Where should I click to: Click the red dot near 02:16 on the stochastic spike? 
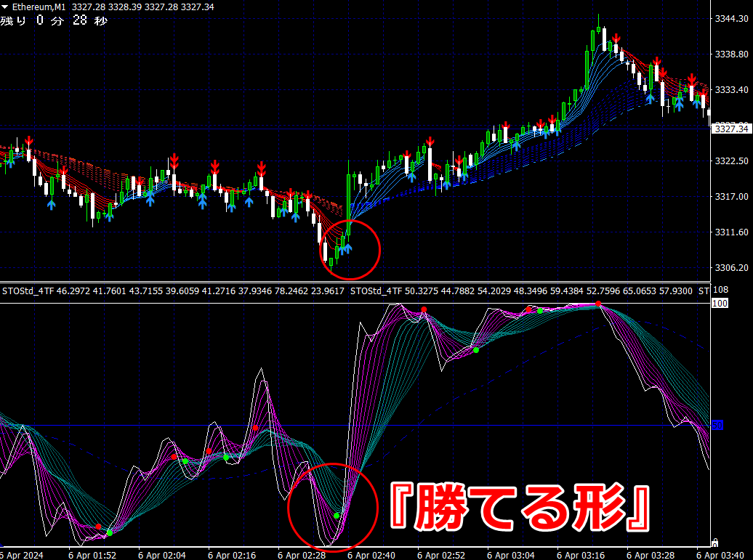[255, 428]
